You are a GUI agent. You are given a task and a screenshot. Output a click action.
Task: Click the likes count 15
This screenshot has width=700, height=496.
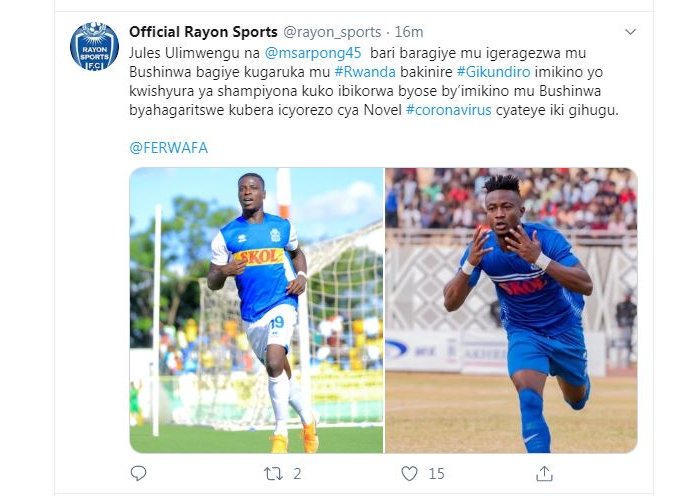(x=436, y=474)
